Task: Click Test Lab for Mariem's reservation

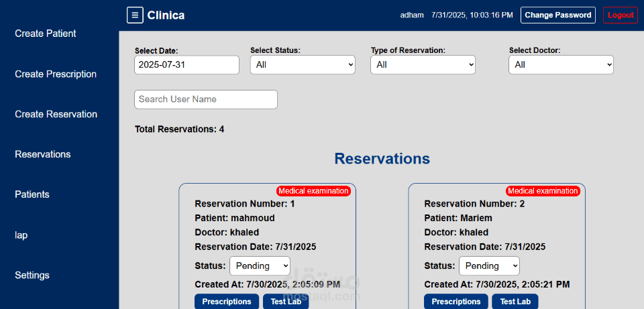Action: click(x=515, y=302)
